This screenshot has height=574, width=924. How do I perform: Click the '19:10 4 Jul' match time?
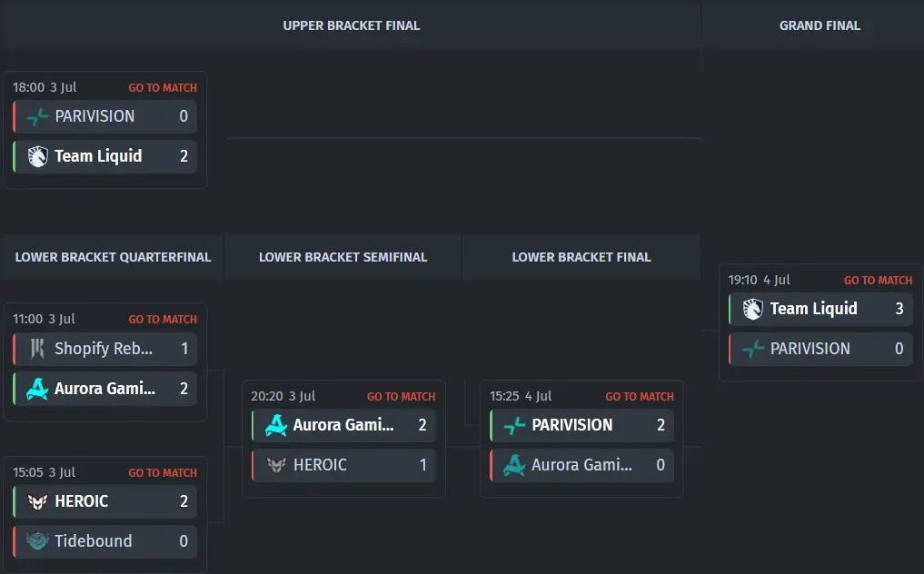point(759,281)
